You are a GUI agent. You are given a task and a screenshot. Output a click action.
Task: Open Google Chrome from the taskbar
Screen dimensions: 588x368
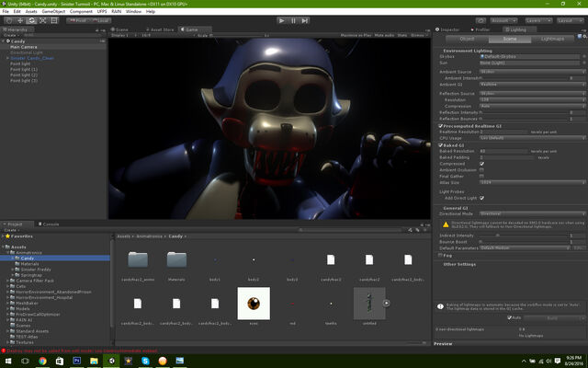(42, 361)
